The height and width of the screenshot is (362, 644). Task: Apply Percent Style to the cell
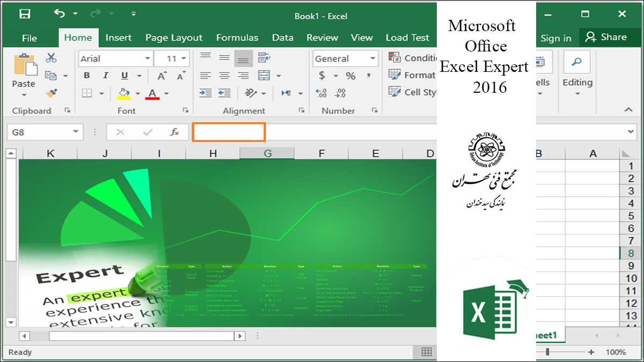[350, 76]
